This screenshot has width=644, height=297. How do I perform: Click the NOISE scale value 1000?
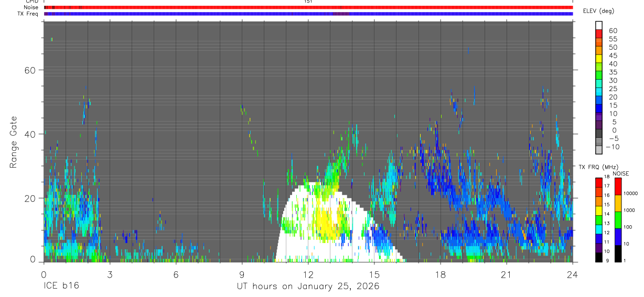tap(629, 210)
